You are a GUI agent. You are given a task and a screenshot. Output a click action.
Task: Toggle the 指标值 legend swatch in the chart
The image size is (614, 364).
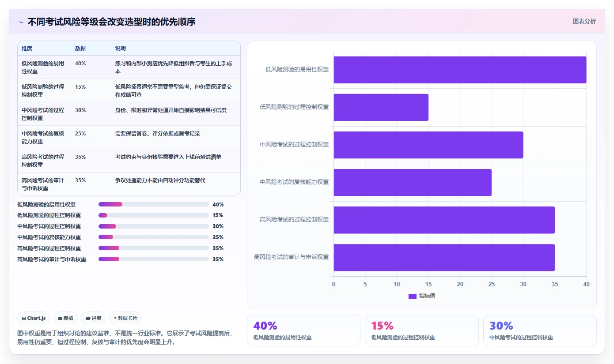point(412,296)
